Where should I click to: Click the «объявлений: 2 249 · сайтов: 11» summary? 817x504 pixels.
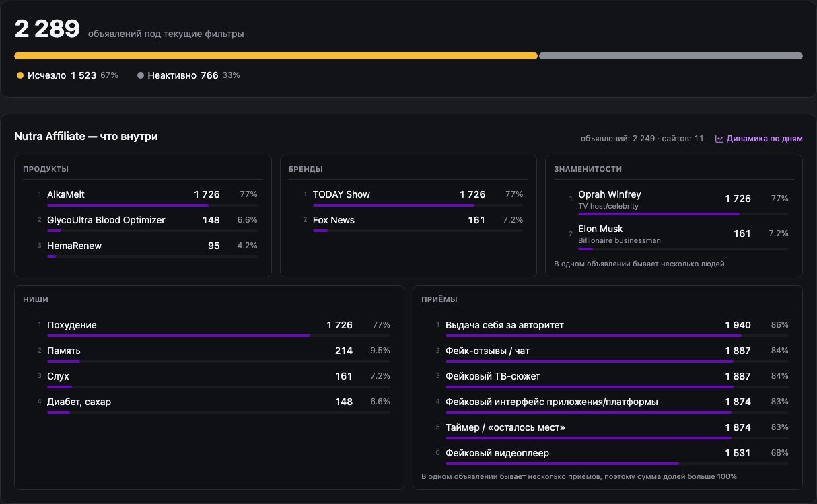click(x=642, y=139)
